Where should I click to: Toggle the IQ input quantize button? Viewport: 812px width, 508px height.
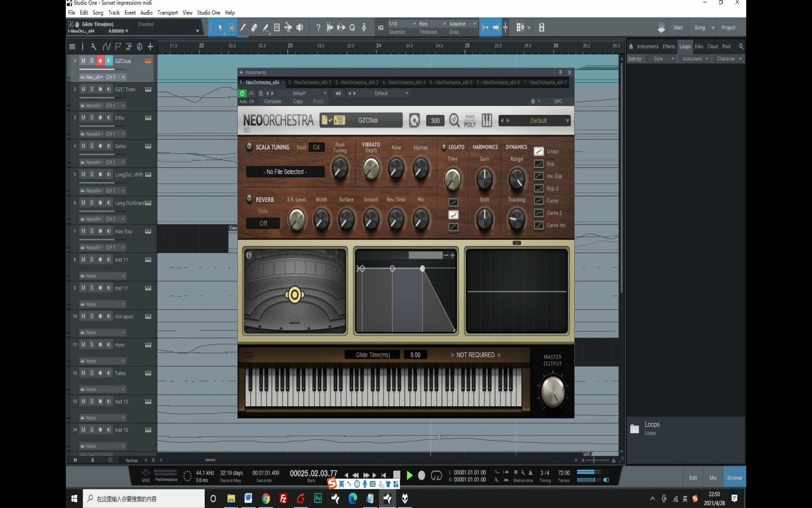pos(381,28)
